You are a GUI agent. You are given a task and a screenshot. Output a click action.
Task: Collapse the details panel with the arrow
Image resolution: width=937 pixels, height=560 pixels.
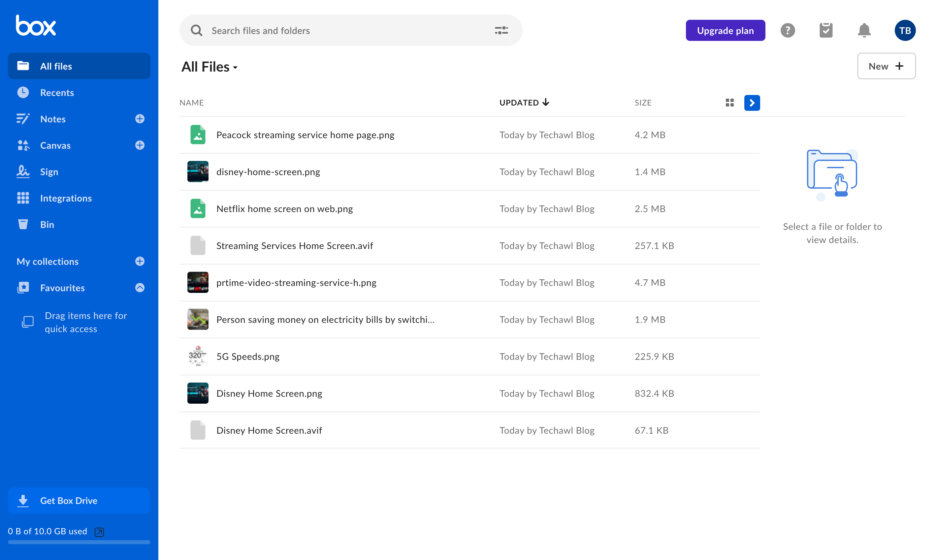coord(752,103)
